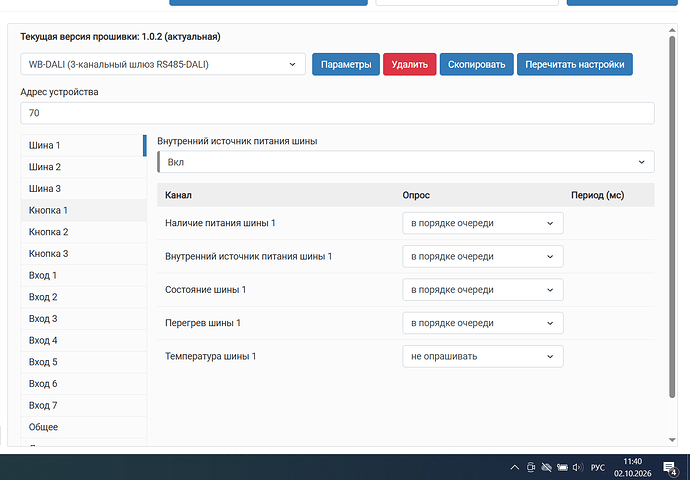Screen dimensions: 690x480
Task: Click the red Удалить button
Action: point(410,64)
